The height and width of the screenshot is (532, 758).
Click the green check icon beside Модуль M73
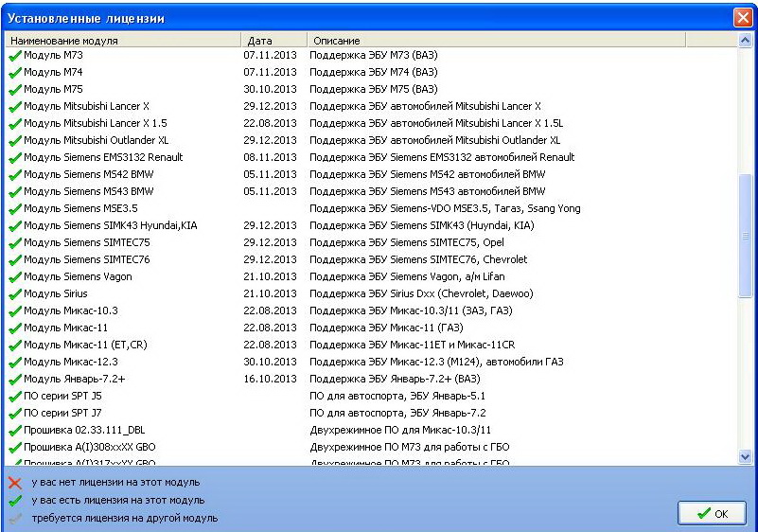(x=15, y=56)
